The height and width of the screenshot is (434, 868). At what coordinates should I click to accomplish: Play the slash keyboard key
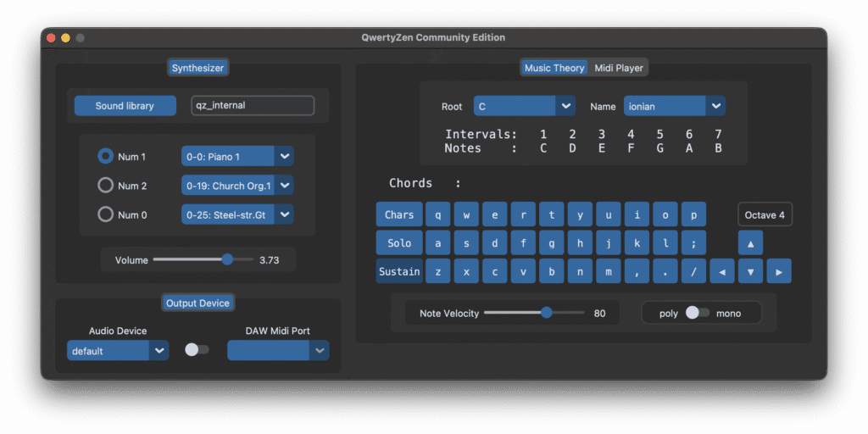(x=693, y=271)
